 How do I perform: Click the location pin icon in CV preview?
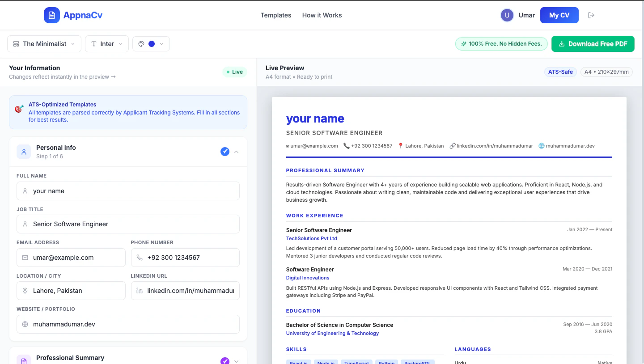tap(401, 146)
